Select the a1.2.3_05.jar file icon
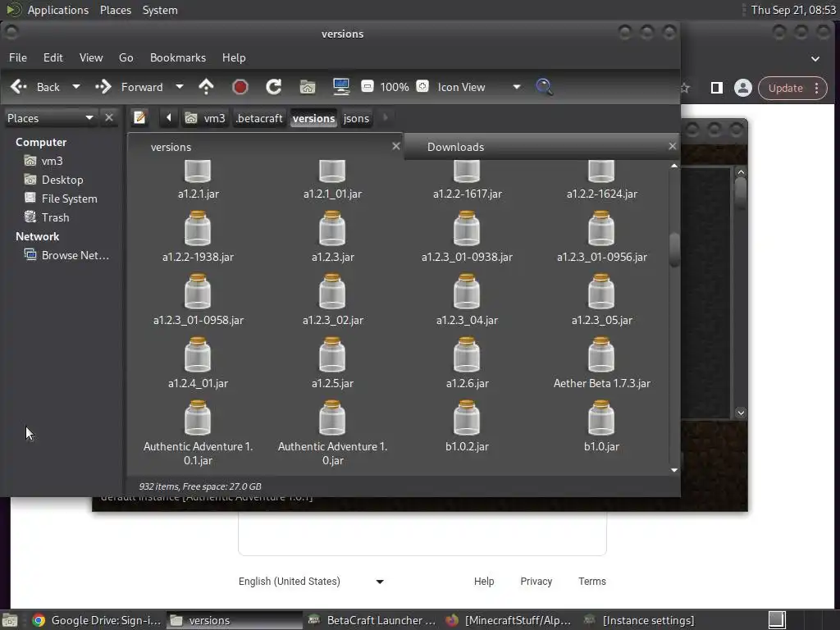 601,292
